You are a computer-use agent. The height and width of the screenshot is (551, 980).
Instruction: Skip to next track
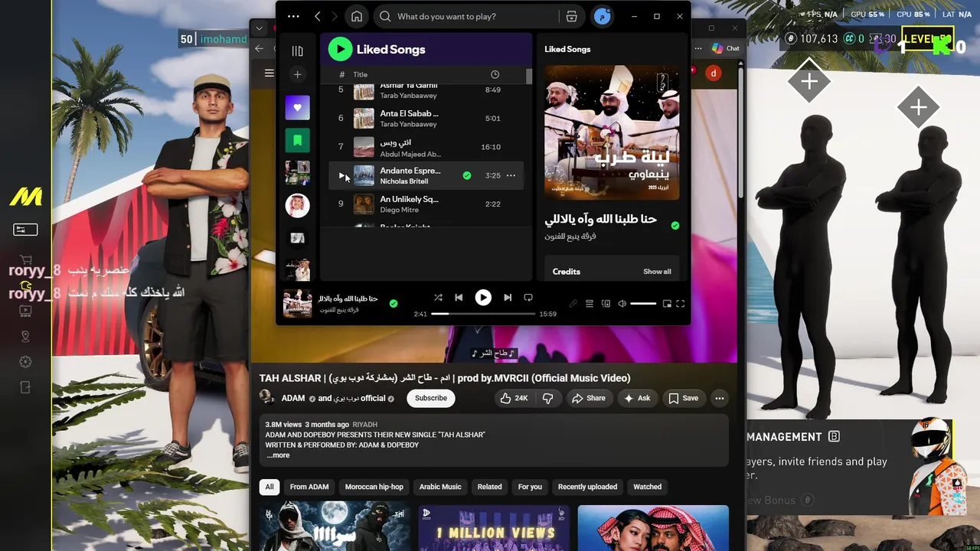click(508, 298)
